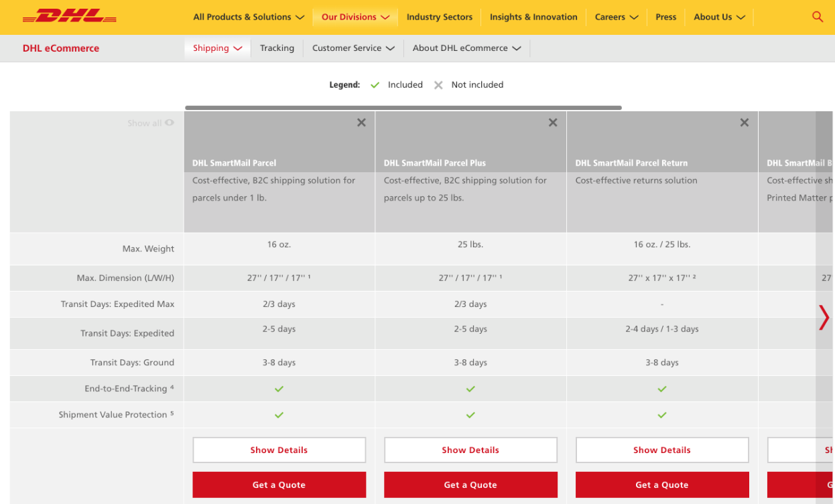Click the green Included checkmark in legend
835x504 pixels.
coord(375,84)
